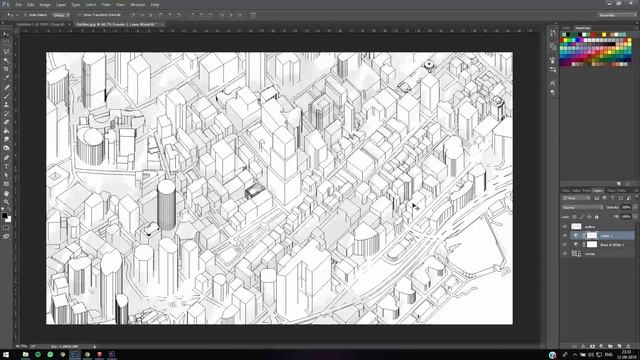The height and width of the screenshot is (360, 640).
Task: Click the layer Fill value field
Action: point(627,217)
